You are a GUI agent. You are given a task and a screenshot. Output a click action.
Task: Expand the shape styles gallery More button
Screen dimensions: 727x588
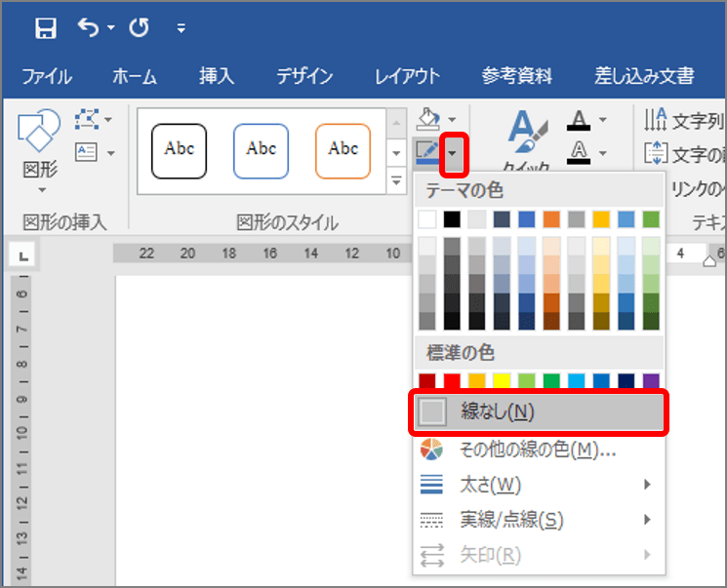(x=396, y=180)
